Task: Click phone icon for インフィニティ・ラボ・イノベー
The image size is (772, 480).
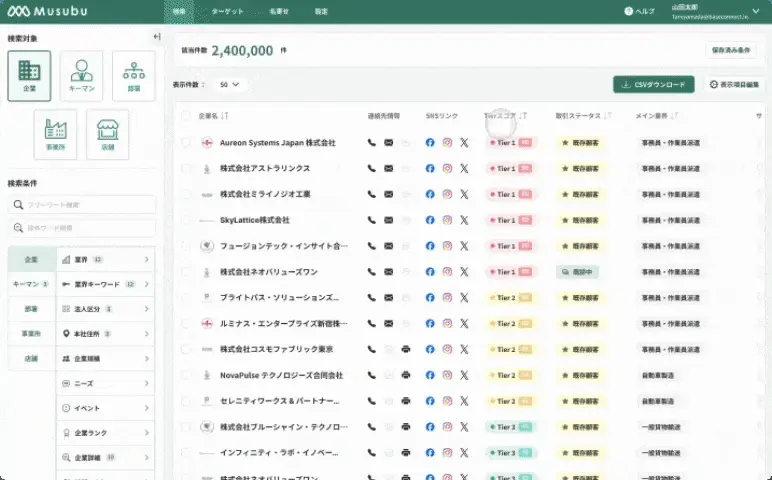Action: point(372,452)
